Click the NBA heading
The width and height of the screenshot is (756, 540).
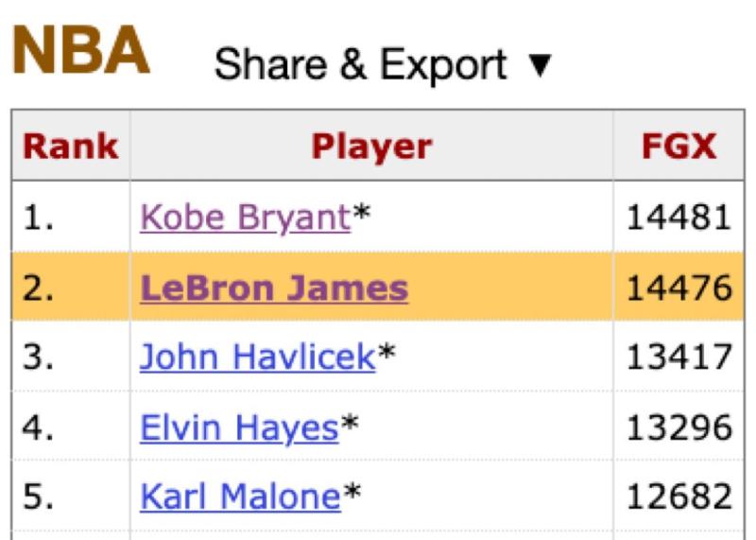80,50
